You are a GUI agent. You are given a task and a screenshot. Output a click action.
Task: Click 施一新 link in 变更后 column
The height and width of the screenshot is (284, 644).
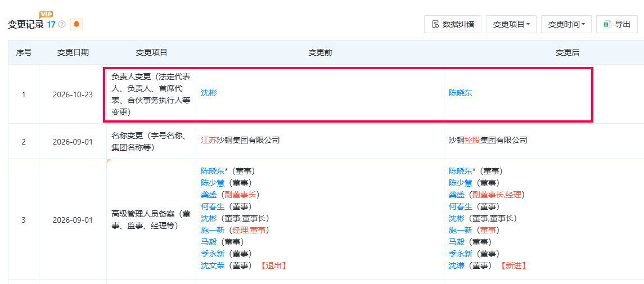[x=461, y=230]
